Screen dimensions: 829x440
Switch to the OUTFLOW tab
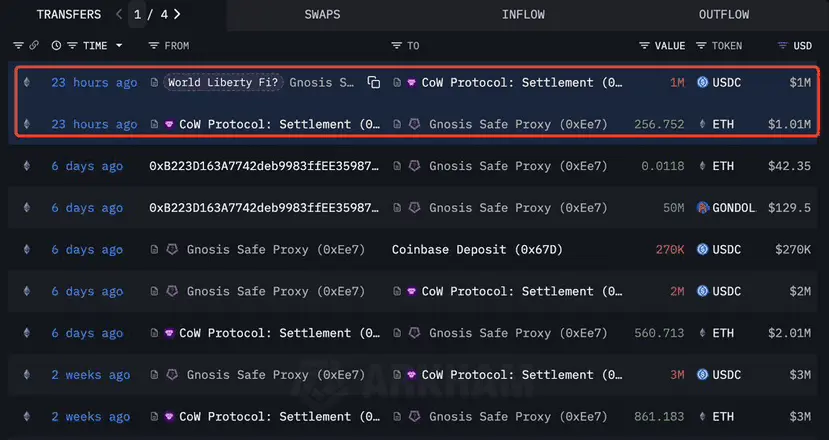pos(724,15)
